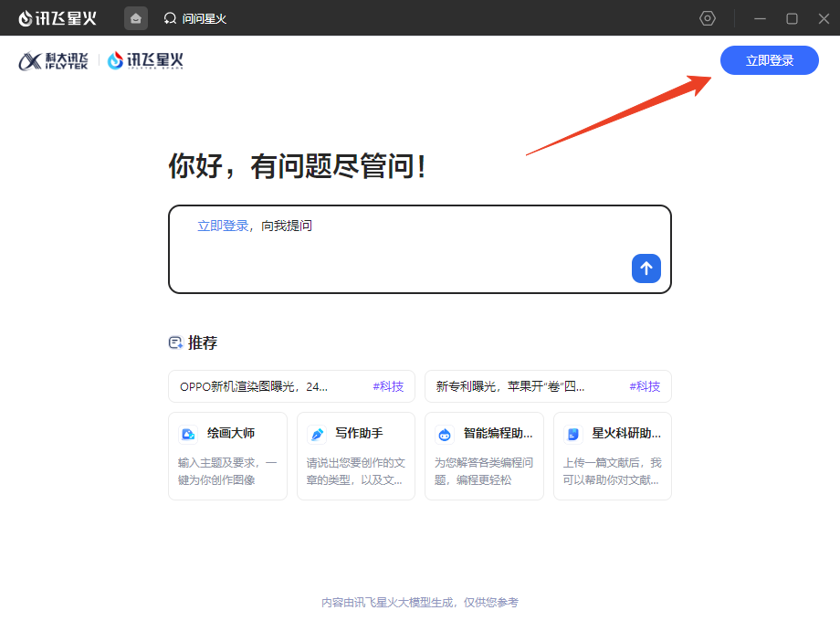Open the 问问星火 tab
Image resolution: width=840 pixels, height=621 pixels.
coord(195,19)
